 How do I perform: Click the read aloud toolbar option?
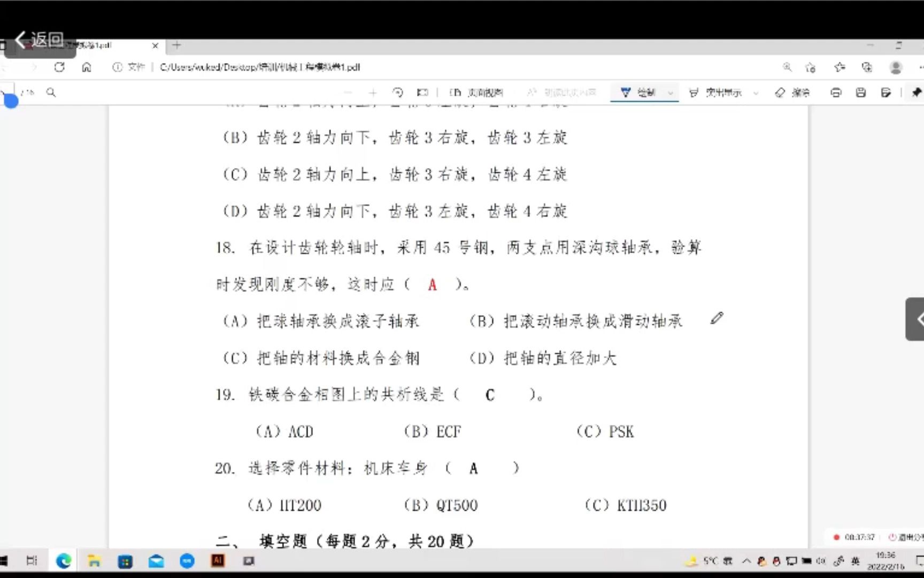[x=561, y=93]
